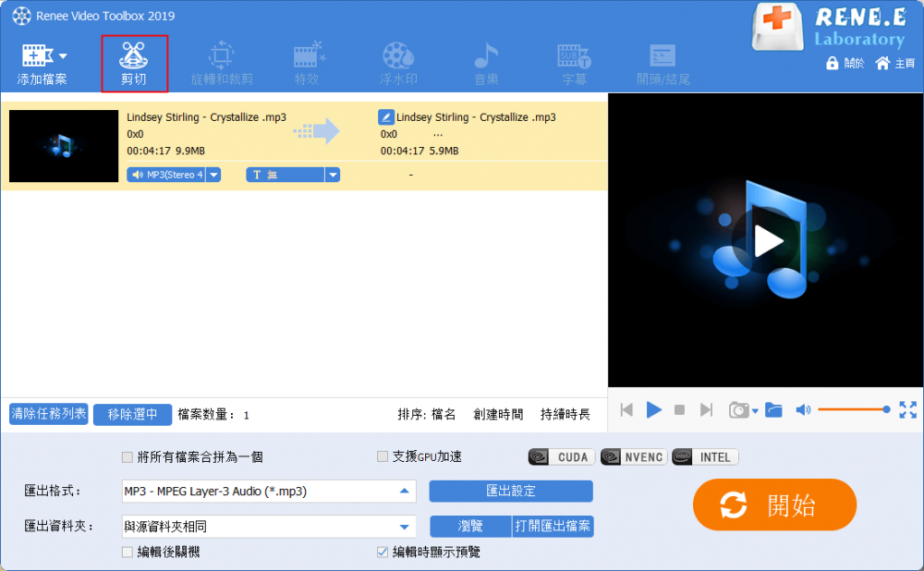Open the 匯出資料夾 output folder dropdown

click(x=269, y=526)
